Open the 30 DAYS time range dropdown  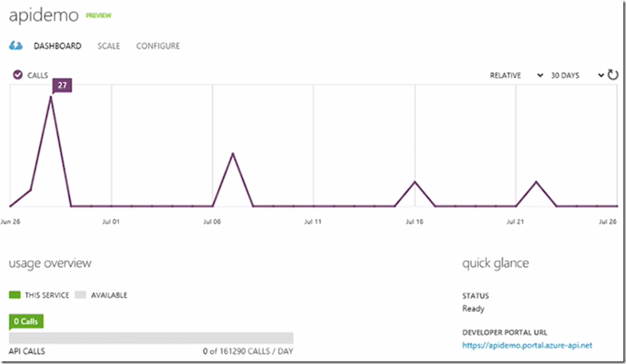point(577,75)
